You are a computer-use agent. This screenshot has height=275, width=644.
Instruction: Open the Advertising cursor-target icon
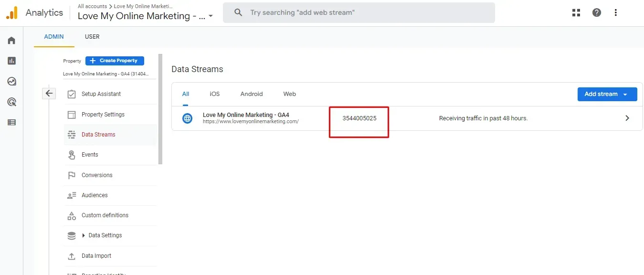11,102
